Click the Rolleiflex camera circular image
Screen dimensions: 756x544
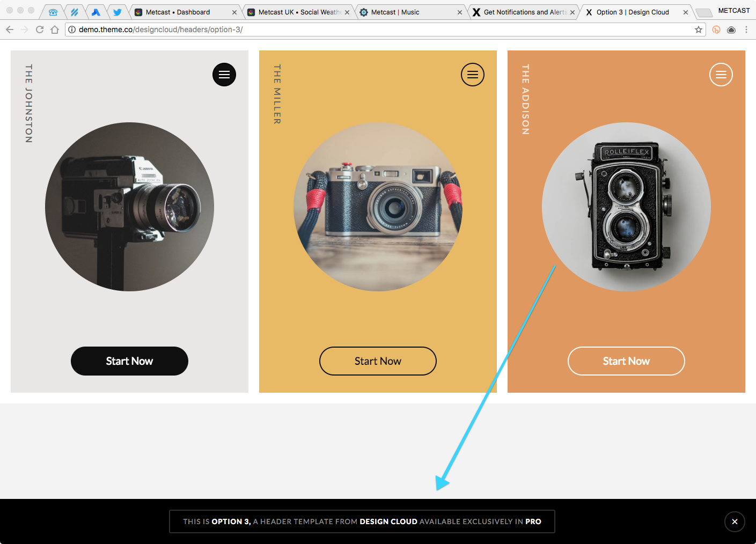coord(626,207)
